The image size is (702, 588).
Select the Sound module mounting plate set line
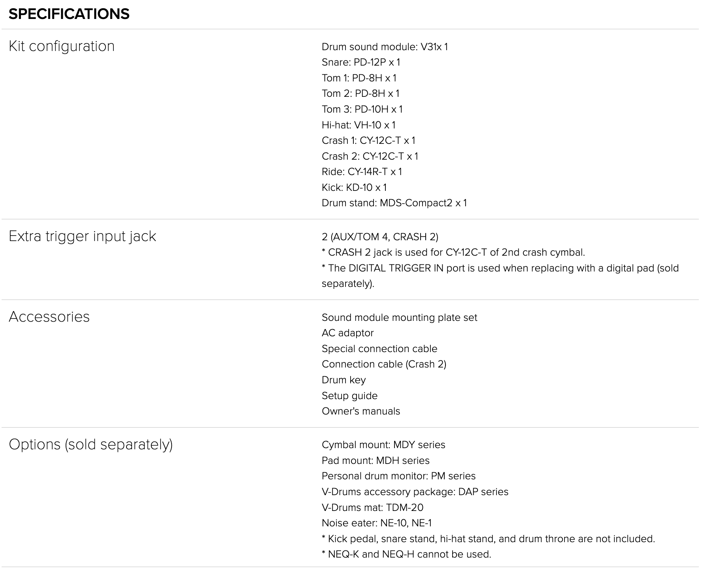click(399, 318)
